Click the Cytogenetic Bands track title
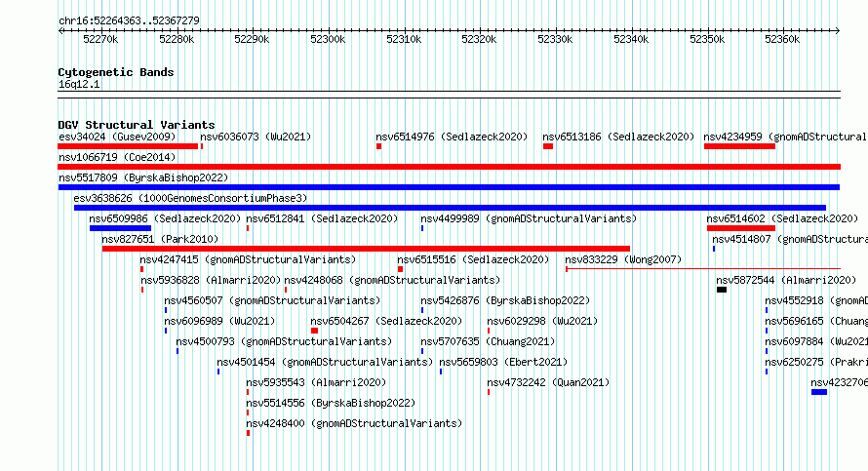868x471 pixels. coord(116,72)
